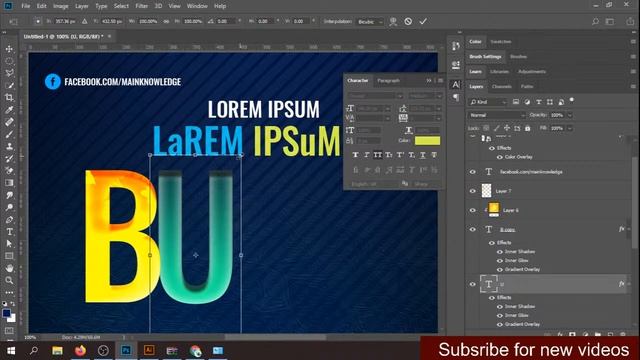Select the Hand tool

click(9, 268)
